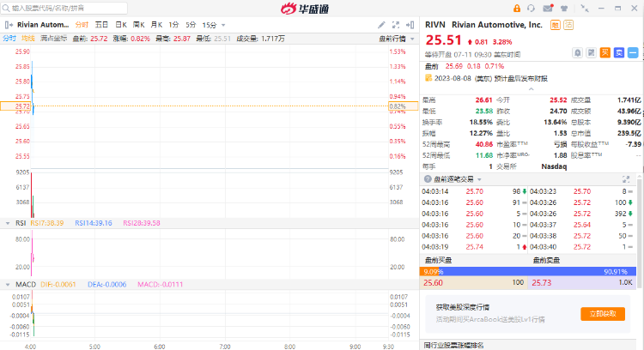Expand the tick trades panel icon
Image resolution: width=644 pixels, height=350 pixels.
pos(626,179)
